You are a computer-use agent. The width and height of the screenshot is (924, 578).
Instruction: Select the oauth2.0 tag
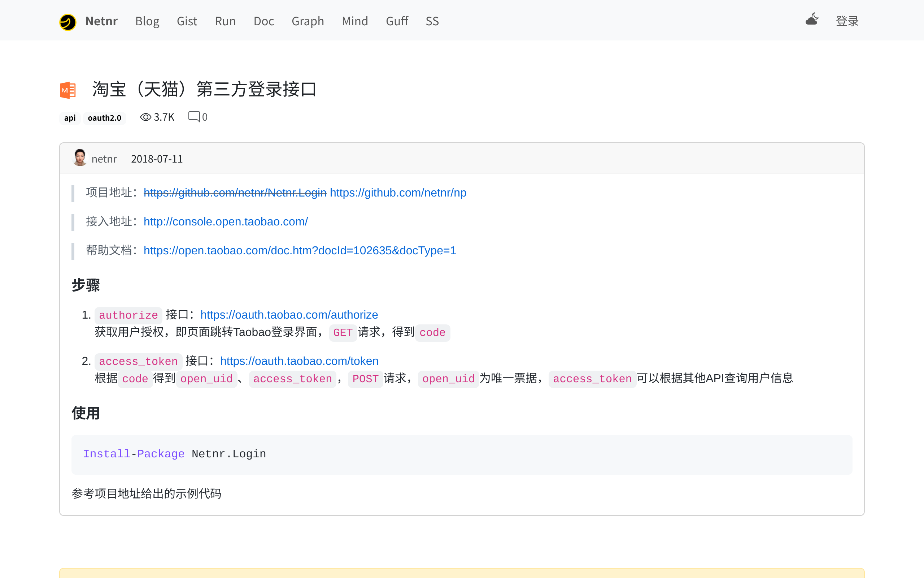[104, 118]
